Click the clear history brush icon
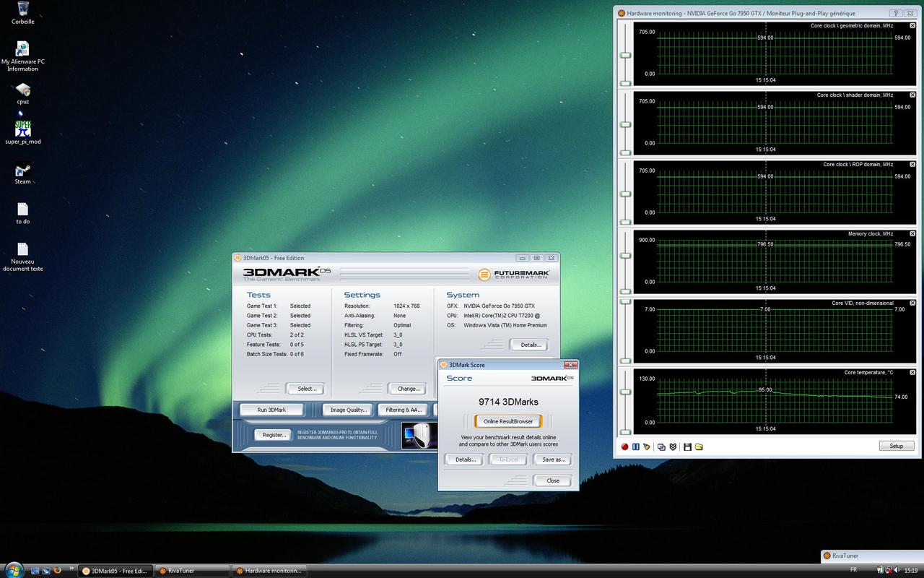Screen dimensions: 924x578 [646, 447]
